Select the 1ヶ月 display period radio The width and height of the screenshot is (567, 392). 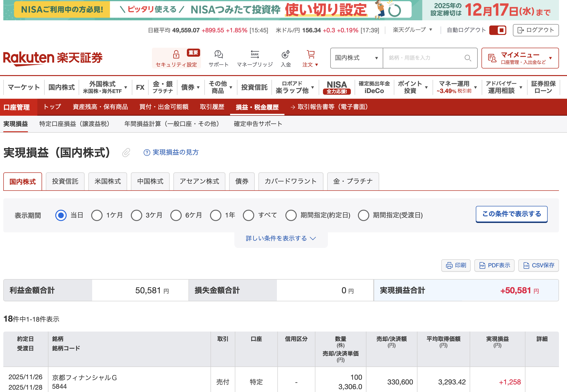[x=97, y=215]
